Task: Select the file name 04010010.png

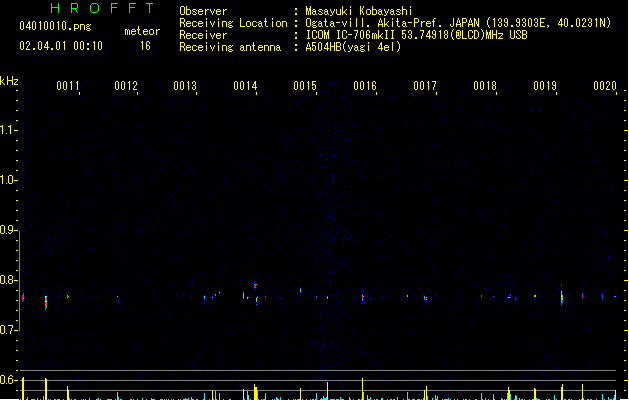Action: pos(55,26)
